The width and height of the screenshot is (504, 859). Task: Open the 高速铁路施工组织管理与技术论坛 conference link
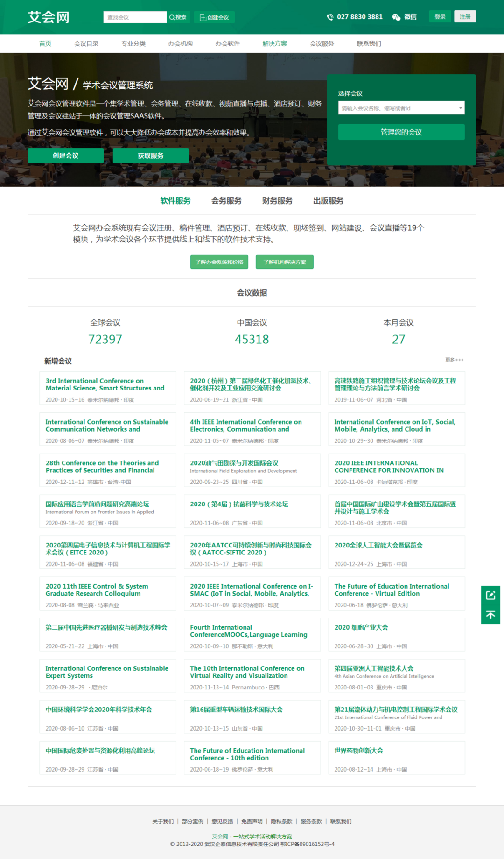point(395,384)
